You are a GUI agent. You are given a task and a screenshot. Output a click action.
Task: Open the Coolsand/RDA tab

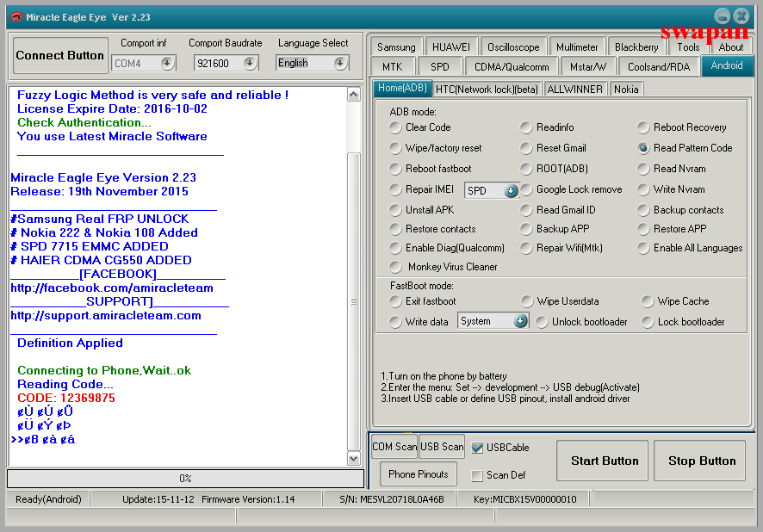[x=659, y=66]
